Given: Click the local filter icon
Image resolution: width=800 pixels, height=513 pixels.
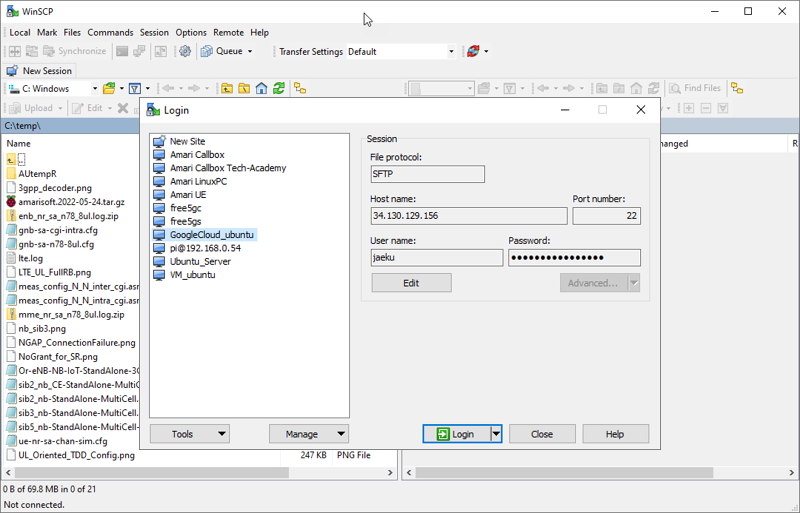Looking at the screenshot, I should pos(135,88).
